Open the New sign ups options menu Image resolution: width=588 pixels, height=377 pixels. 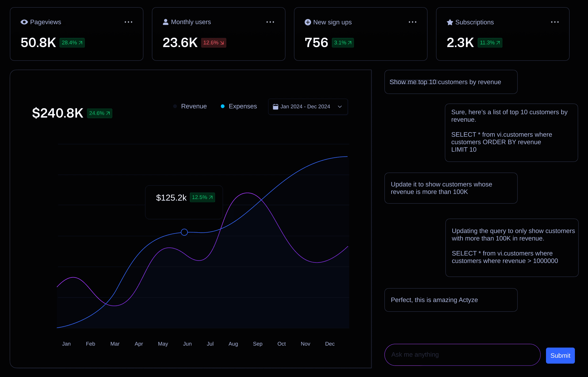413,22
